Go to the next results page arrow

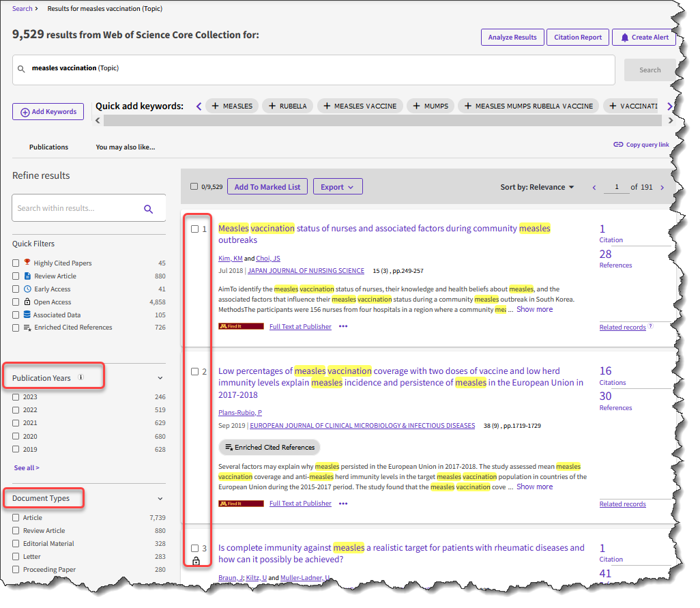(x=662, y=188)
